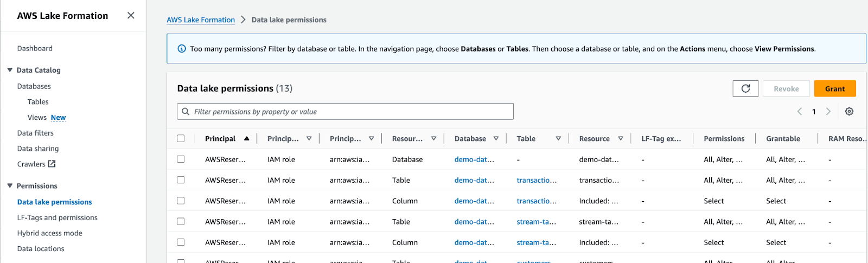Click the Grant button
The height and width of the screenshot is (263, 868).
835,88
